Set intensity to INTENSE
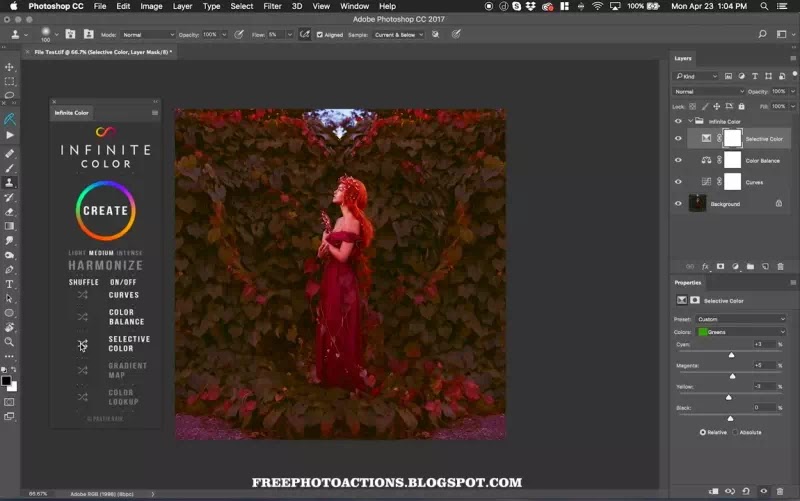800x501 pixels. pyautogui.click(x=130, y=253)
